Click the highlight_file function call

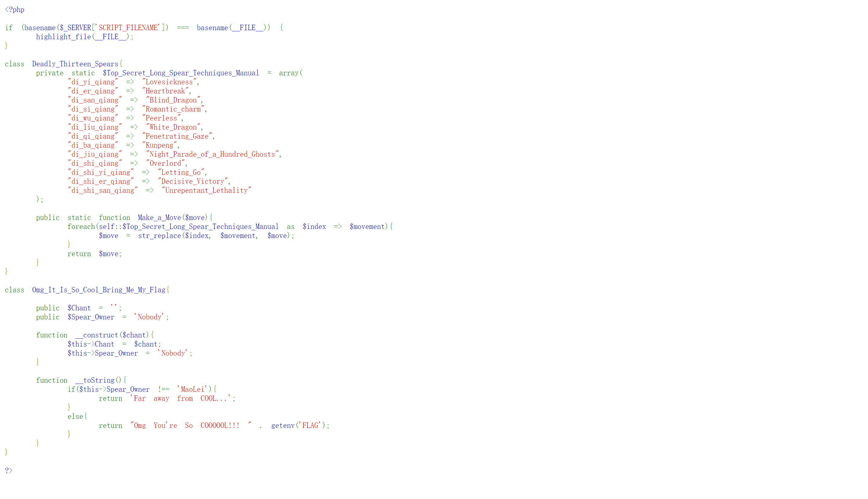(x=63, y=37)
